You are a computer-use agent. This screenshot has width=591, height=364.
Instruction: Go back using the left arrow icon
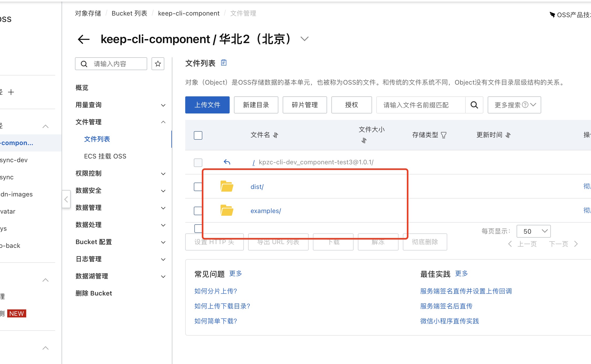pos(84,39)
